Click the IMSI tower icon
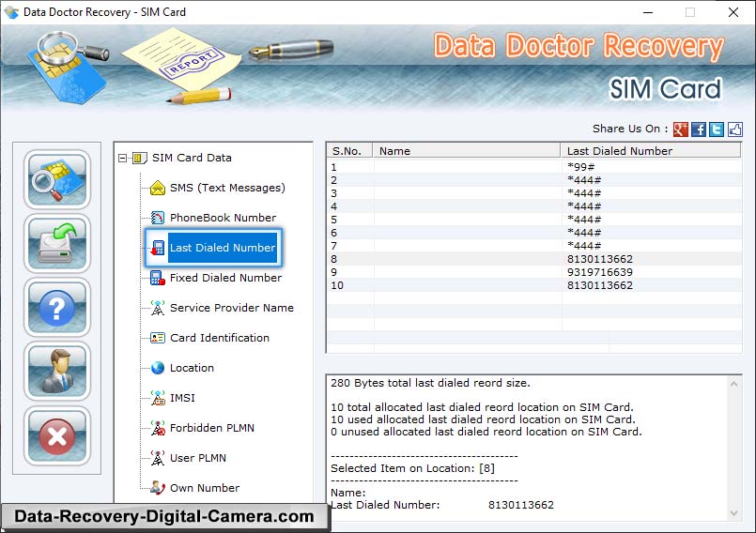This screenshot has width=756, height=533. pyautogui.click(x=158, y=398)
